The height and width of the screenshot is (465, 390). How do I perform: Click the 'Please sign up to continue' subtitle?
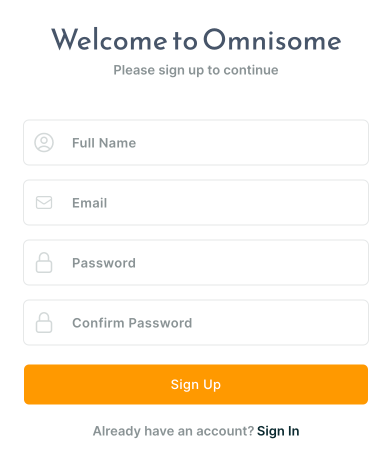(196, 70)
